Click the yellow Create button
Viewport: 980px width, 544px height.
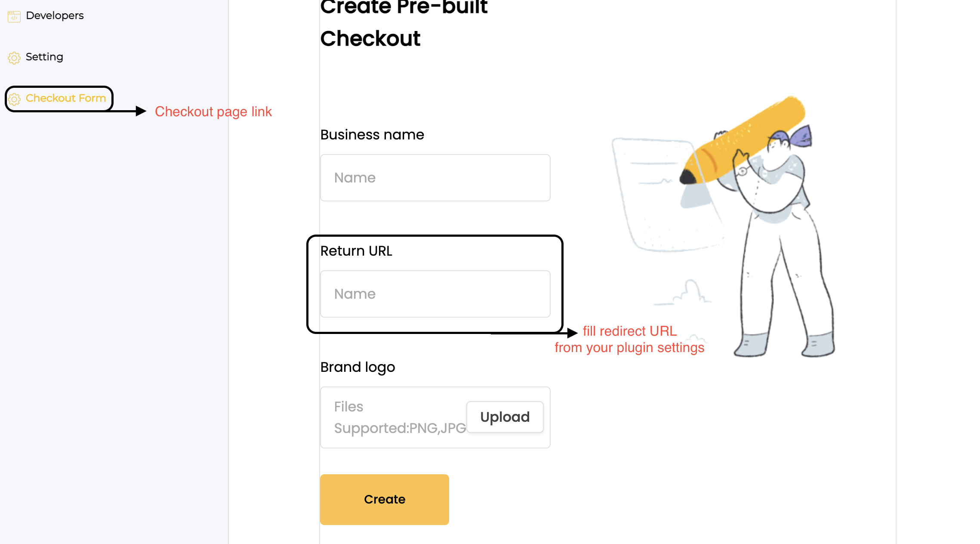pos(384,499)
